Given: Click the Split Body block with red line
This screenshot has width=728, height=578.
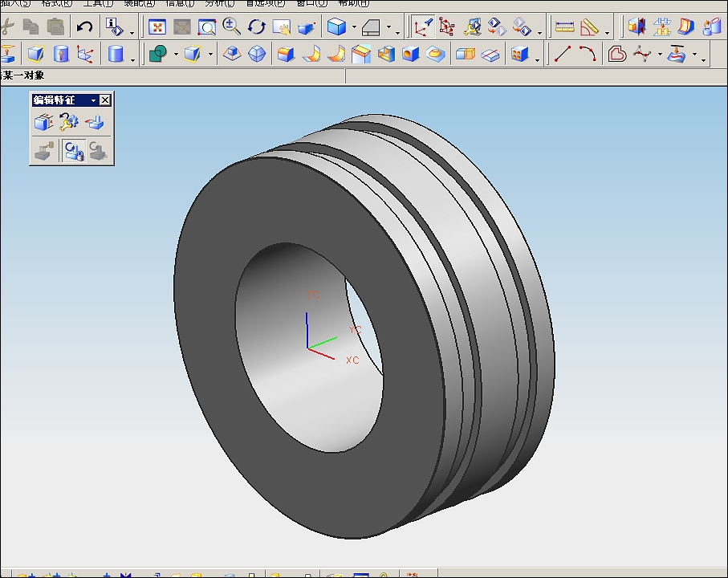Looking at the screenshot, I should tap(490, 55).
